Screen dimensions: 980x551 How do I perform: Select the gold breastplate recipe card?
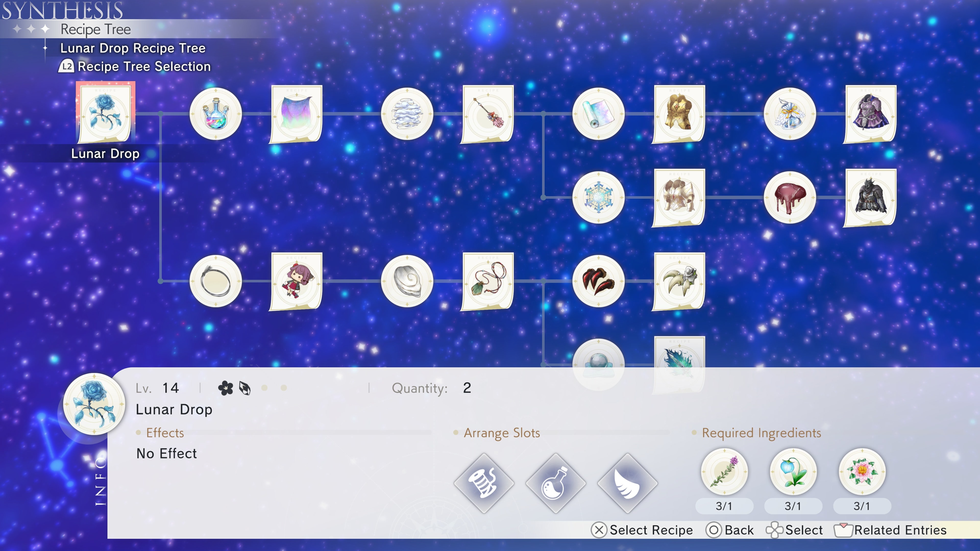(679, 115)
